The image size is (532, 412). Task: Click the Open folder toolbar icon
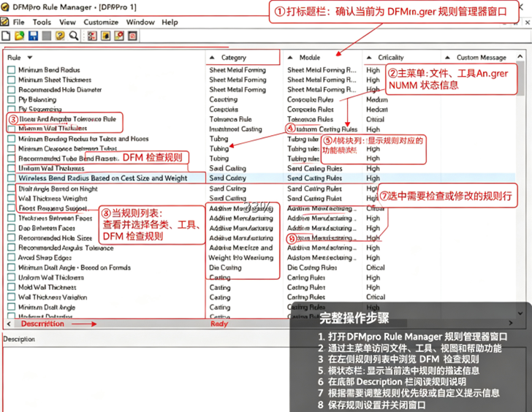[x=19, y=36]
